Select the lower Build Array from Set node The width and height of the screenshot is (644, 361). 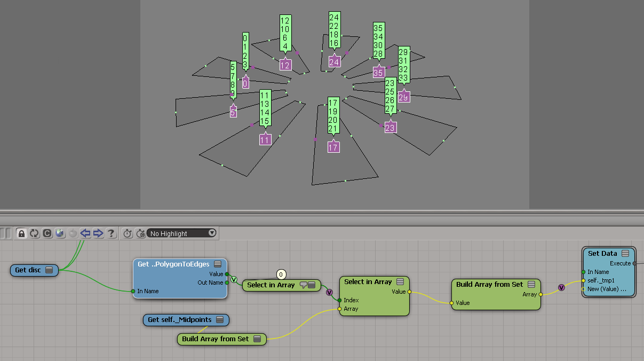point(215,339)
